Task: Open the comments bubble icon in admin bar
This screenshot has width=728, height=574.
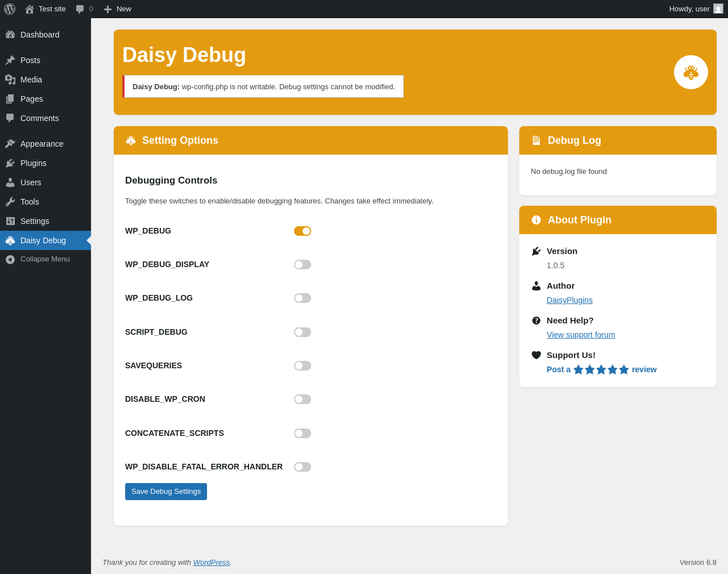Action: 80,9
